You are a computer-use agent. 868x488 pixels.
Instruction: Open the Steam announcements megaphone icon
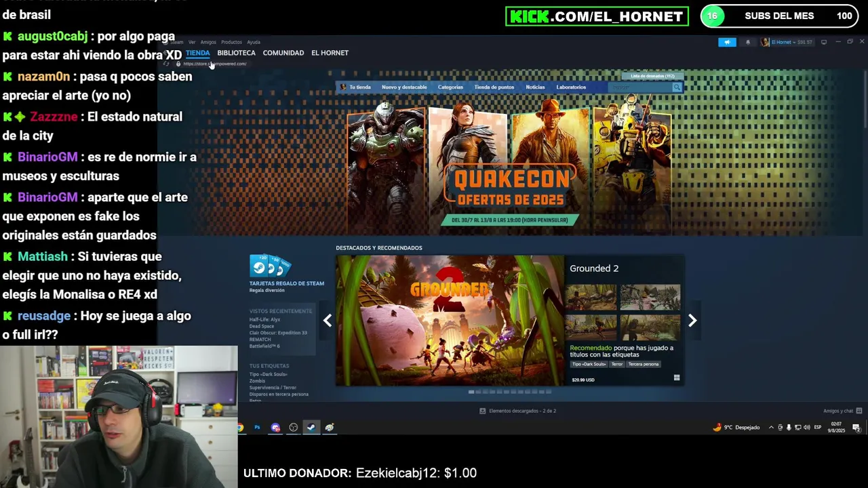(727, 42)
